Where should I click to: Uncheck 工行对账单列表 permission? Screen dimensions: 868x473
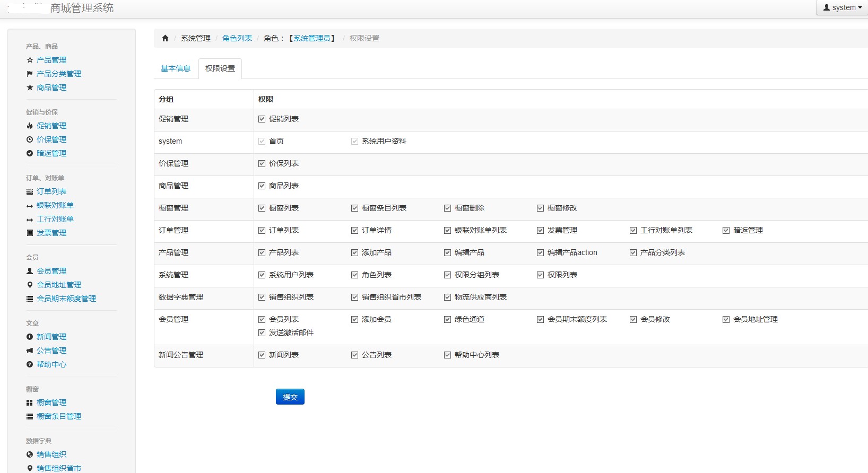point(633,231)
